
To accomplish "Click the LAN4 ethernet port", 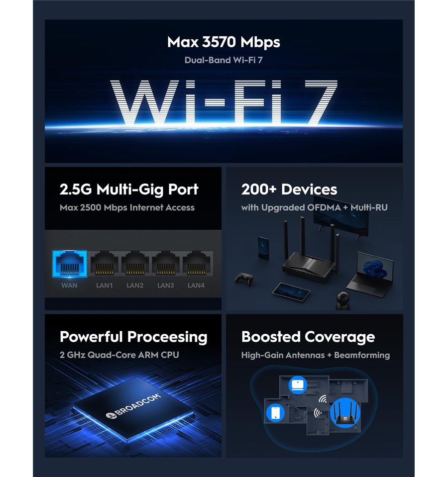I will click(x=197, y=264).
